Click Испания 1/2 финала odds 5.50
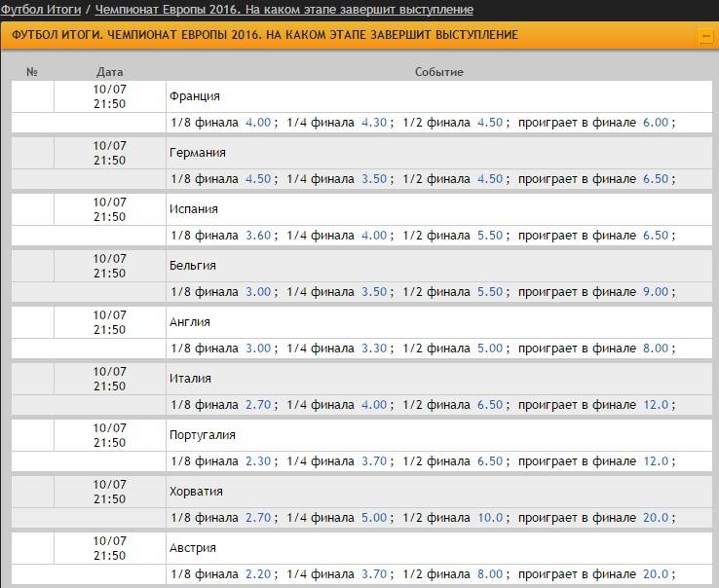The height and width of the screenshot is (588, 719). [x=489, y=236]
